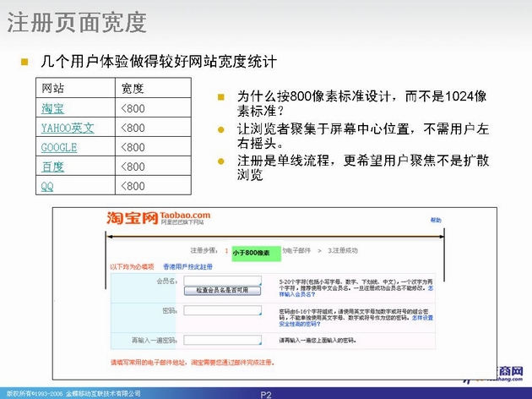532x399 pixels.
Task: Open the QQ link in the table
Action: click(x=47, y=186)
